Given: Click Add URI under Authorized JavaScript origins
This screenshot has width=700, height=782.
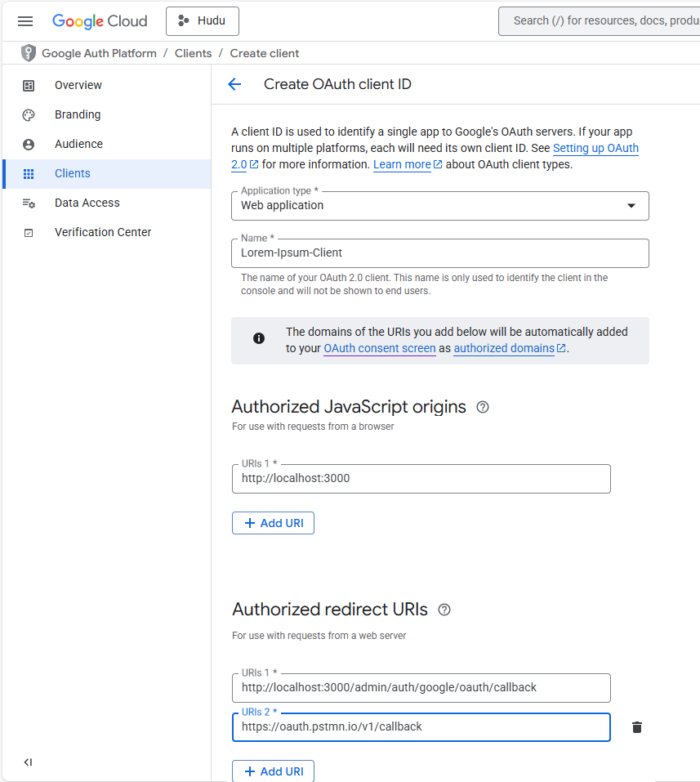Looking at the screenshot, I should point(273,522).
